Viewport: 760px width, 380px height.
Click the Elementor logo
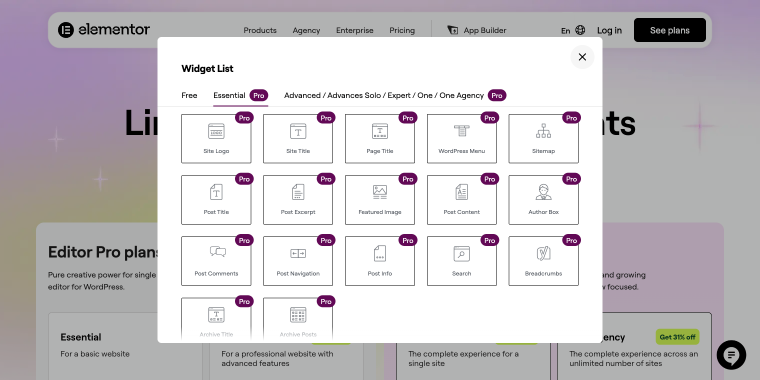coord(104,30)
